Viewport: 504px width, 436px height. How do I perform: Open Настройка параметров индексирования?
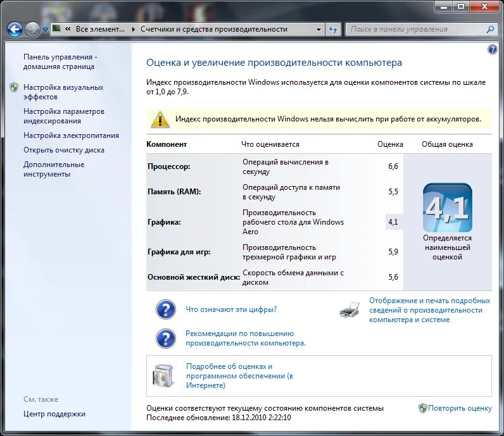point(64,116)
